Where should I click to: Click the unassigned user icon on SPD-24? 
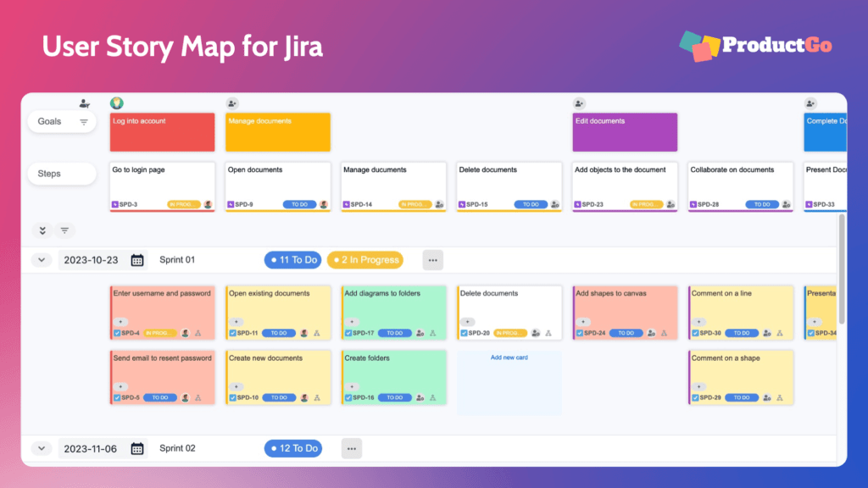[x=651, y=333]
